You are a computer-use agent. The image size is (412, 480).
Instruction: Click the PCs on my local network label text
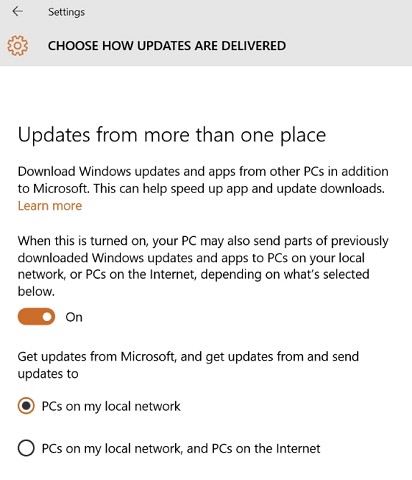[x=111, y=406]
